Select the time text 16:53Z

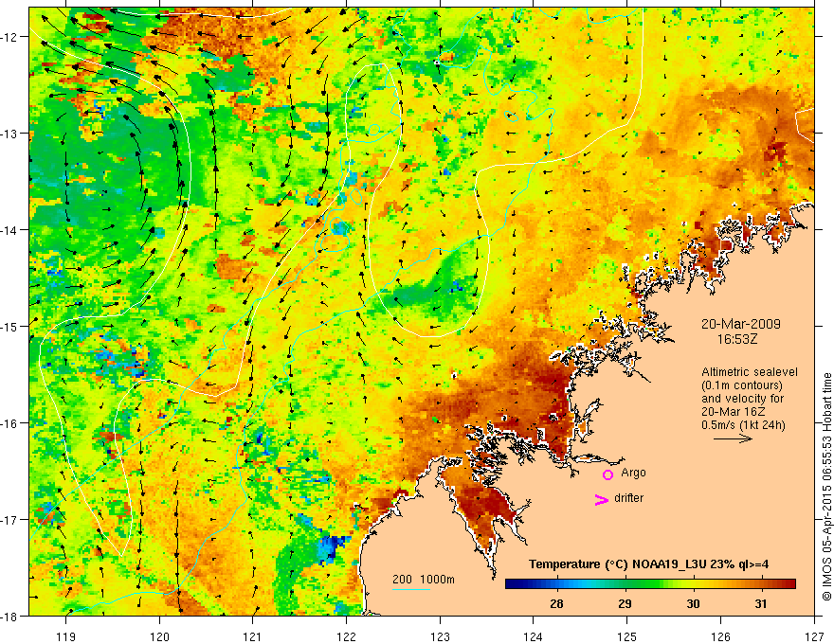point(736,339)
